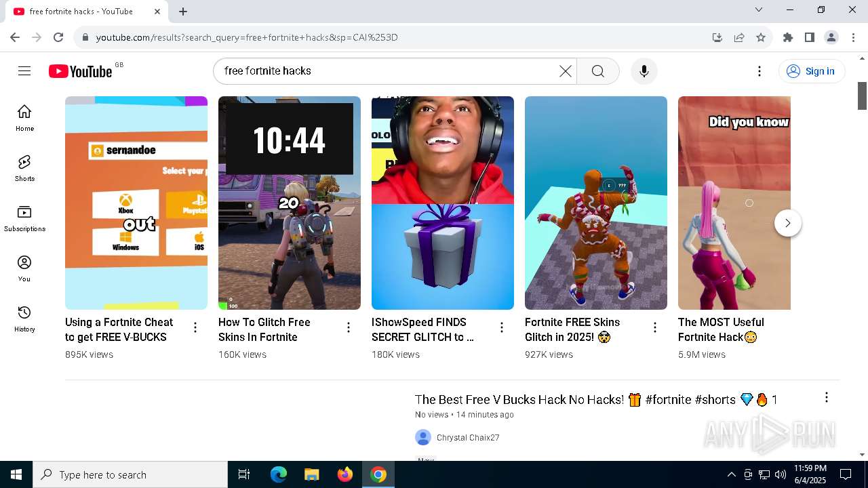Open title 'IShowSpeed FINDS SECRET GLITCH'
868x488 pixels.
pos(422,329)
